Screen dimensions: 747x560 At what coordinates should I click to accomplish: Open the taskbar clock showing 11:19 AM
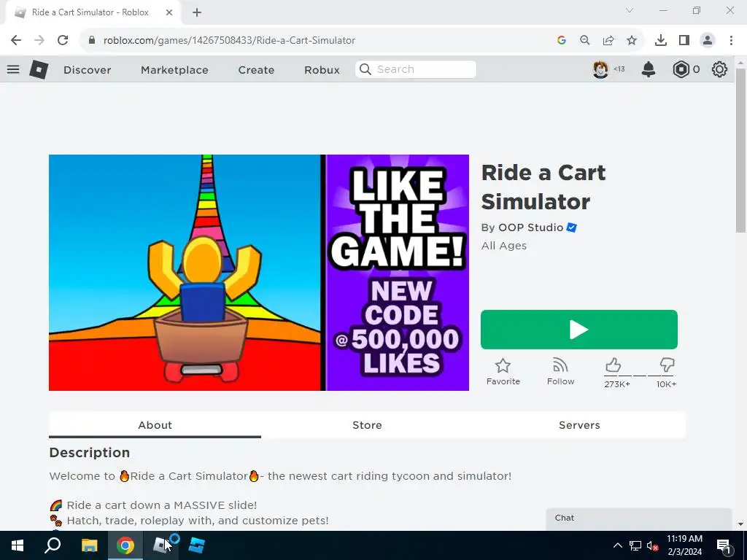coord(684,545)
